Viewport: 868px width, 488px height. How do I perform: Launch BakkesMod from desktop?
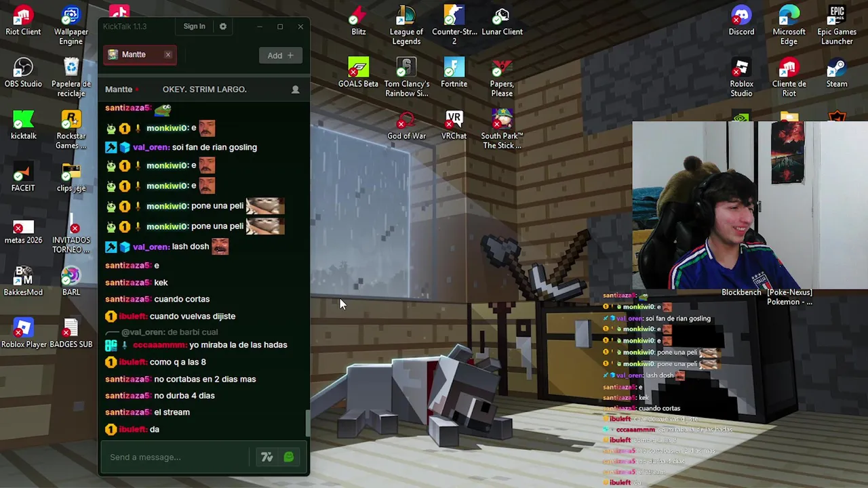(23, 282)
